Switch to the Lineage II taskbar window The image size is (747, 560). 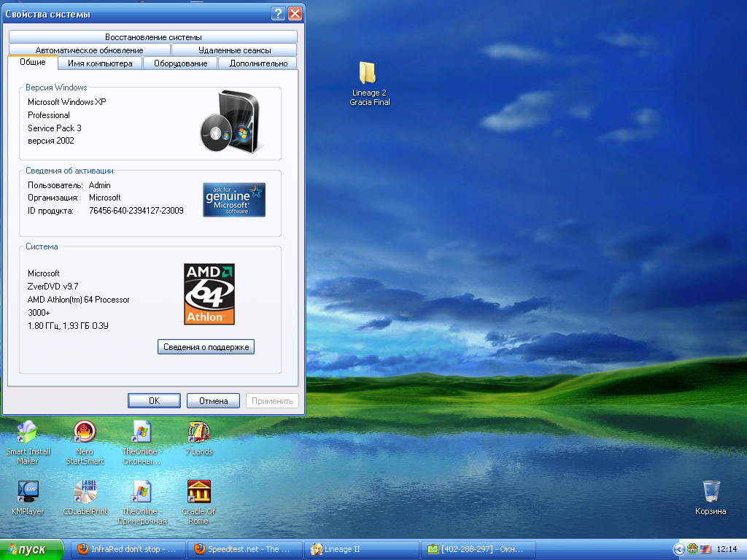click(x=362, y=549)
